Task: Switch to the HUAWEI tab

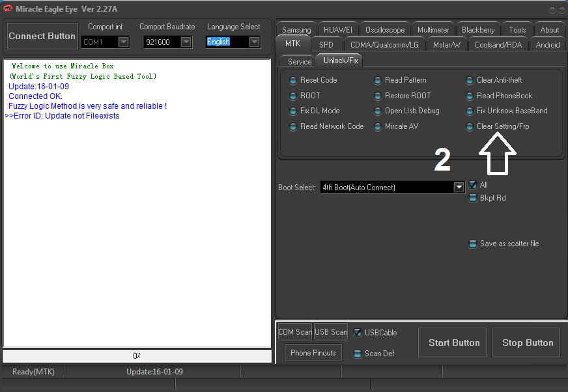Action: pos(337,30)
